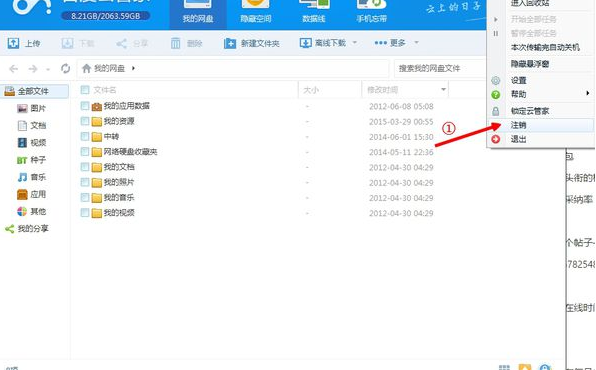Check the box for 我的照片
The width and height of the screenshot is (596, 370).
coord(85,182)
